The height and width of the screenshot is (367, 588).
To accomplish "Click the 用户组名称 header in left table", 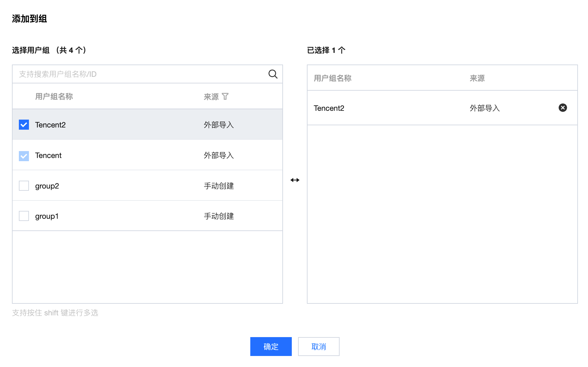I will point(54,97).
